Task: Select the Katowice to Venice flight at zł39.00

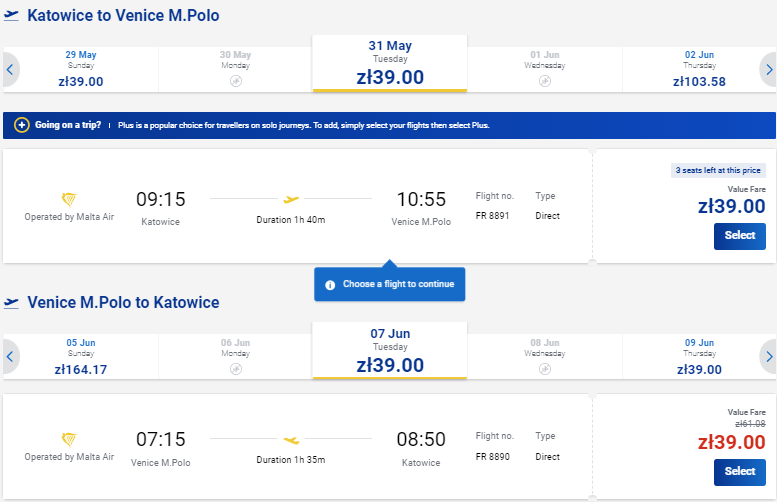Action: 739,236
